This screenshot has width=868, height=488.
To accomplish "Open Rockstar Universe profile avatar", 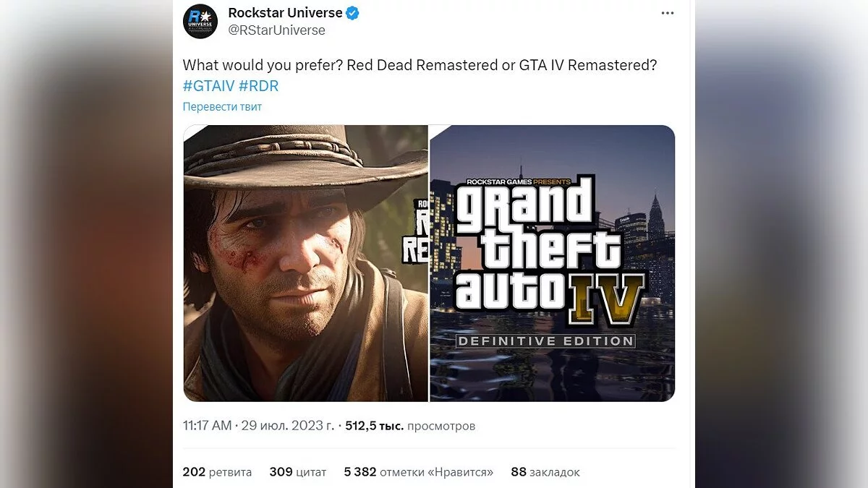I will (x=200, y=22).
